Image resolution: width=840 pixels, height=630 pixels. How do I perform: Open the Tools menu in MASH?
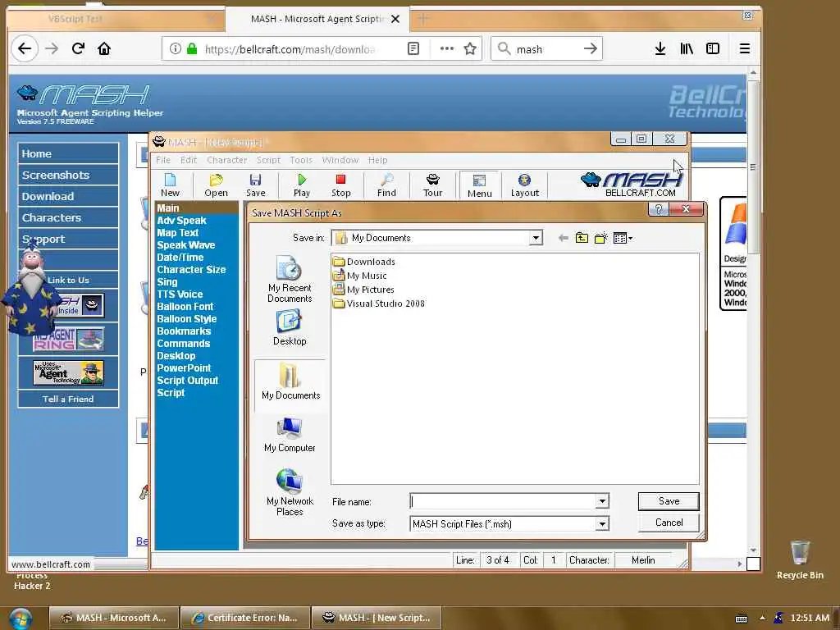click(301, 160)
